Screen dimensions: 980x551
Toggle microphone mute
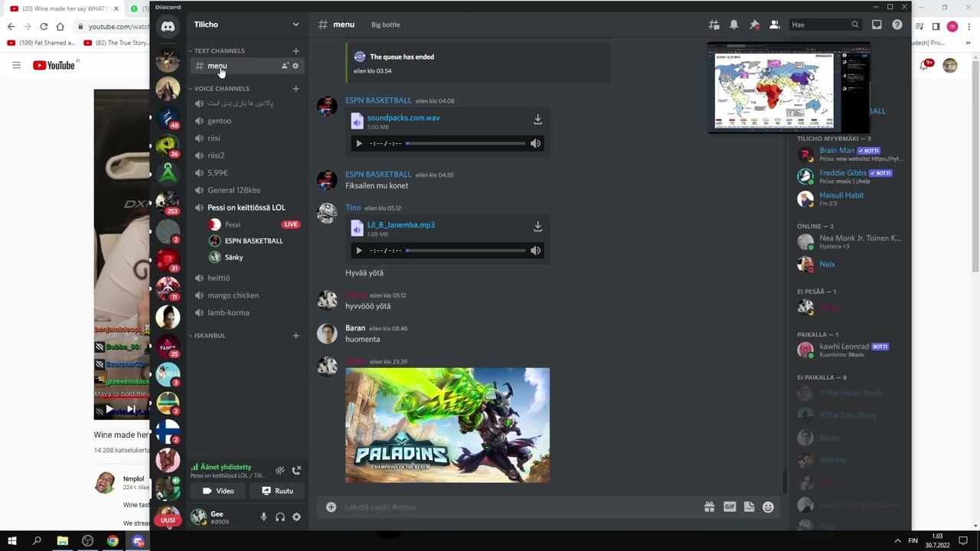[x=263, y=517]
